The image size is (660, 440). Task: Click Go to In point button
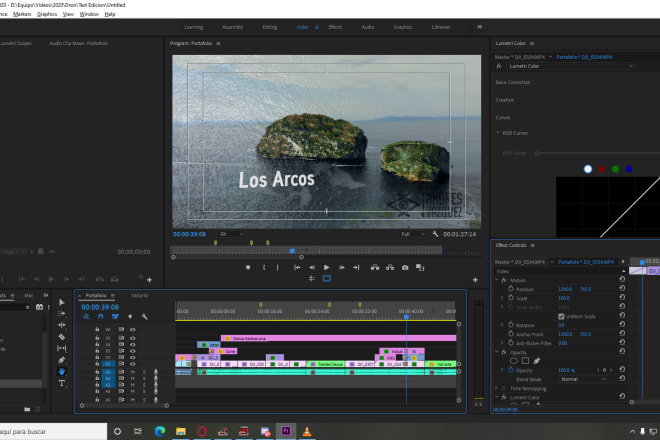pyautogui.click(x=297, y=268)
